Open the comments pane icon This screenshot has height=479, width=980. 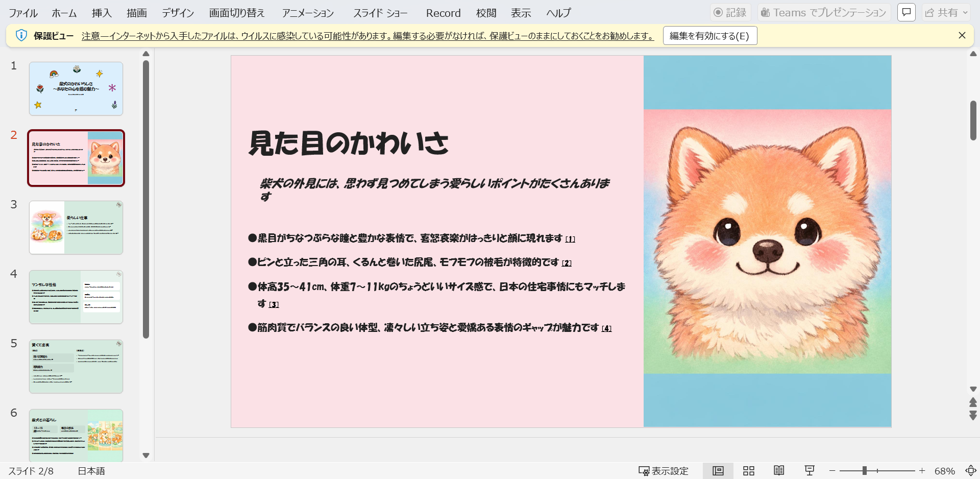pos(906,12)
